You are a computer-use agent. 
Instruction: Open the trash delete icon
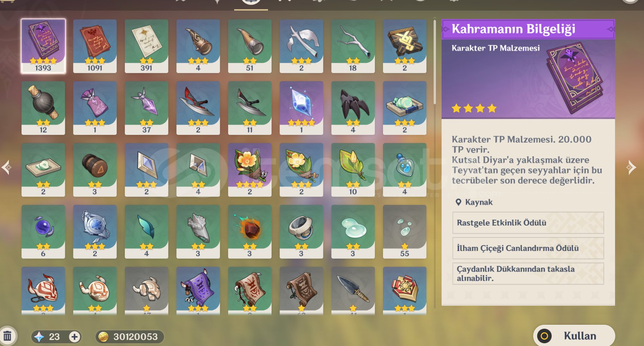tap(7, 336)
